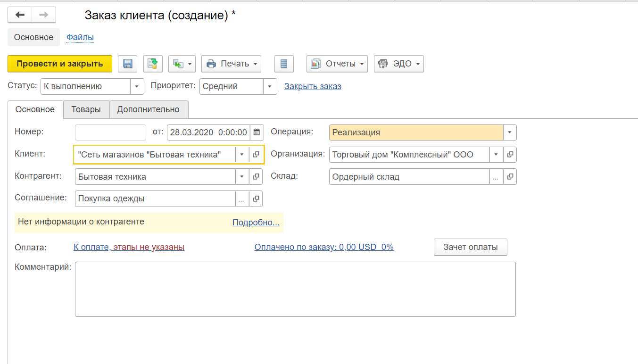The image size is (638, 364).
Task: Click the post document icon
Action: pos(153,64)
